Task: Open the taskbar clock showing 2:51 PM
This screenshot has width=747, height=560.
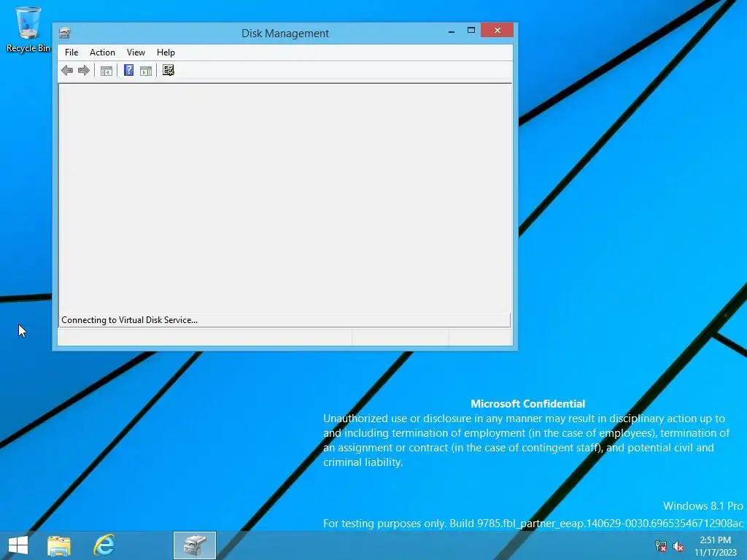Action: click(x=715, y=546)
